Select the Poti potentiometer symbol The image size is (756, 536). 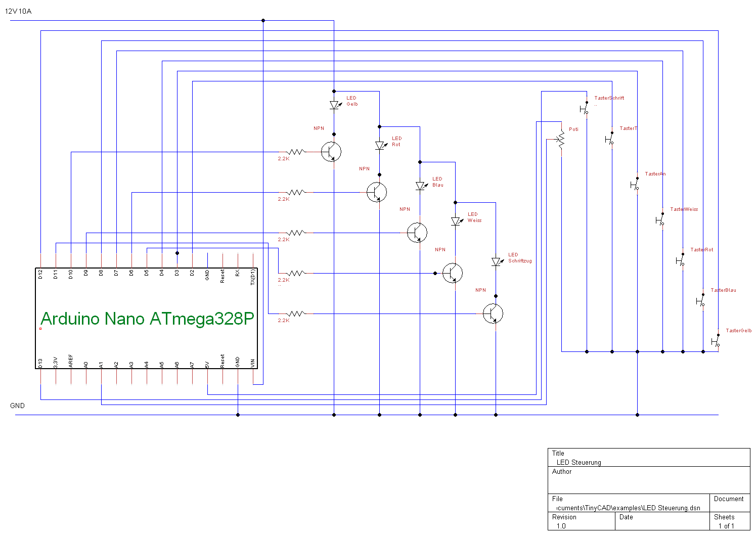point(561,139)
